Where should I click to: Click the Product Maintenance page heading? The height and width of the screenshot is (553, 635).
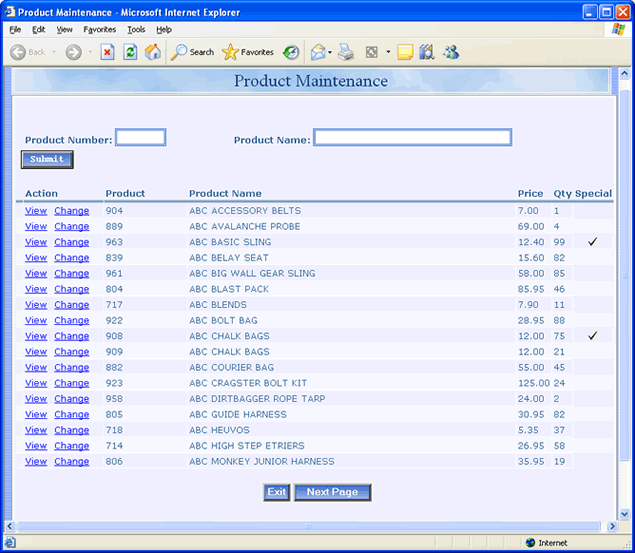(311, 81)
